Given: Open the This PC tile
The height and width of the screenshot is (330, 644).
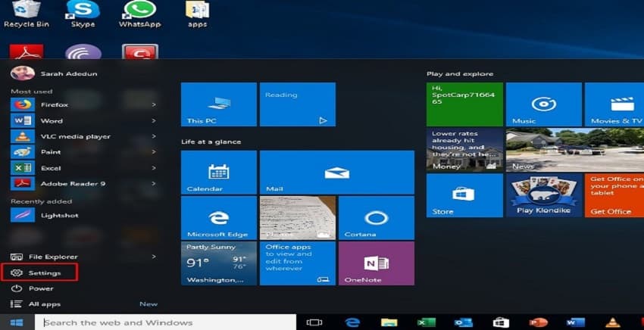Looking at the screenshot, I should point(219,104).
